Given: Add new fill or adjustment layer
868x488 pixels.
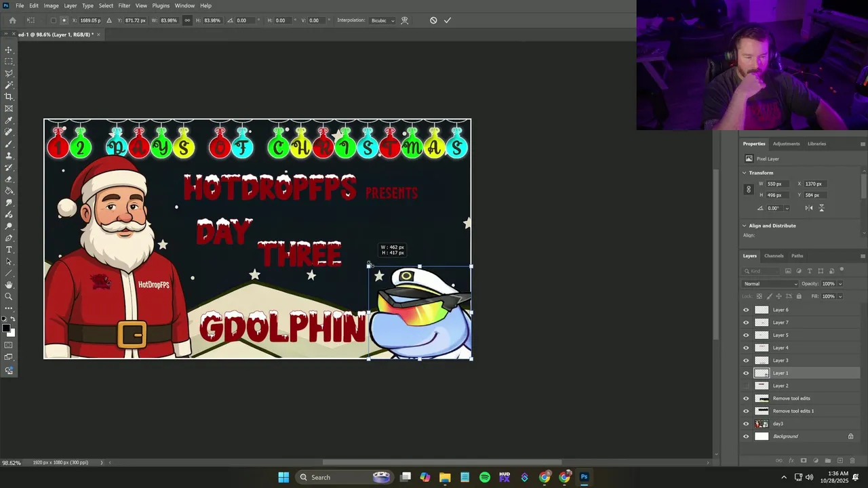Looking at the screenshot, I should [816, 461].
